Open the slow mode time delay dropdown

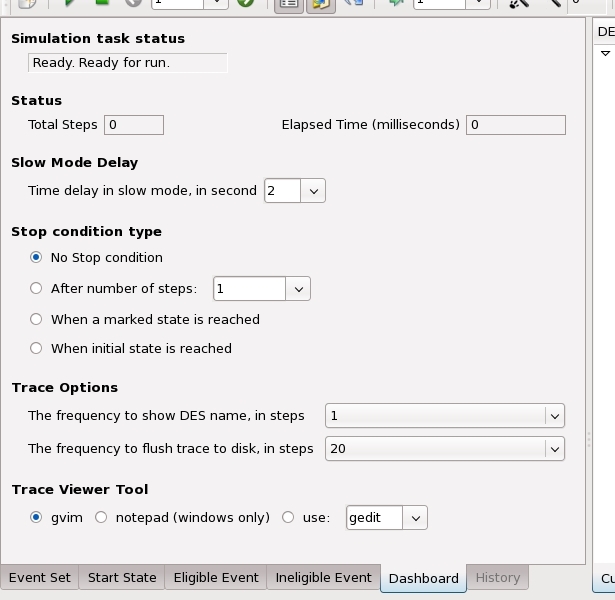coord(313,190)
